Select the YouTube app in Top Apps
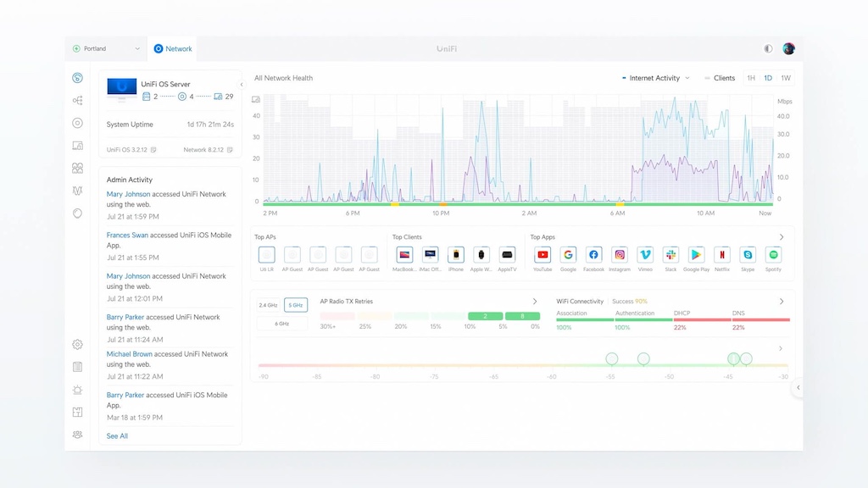This screenshot has width=868, height=488. click(542, 255)
